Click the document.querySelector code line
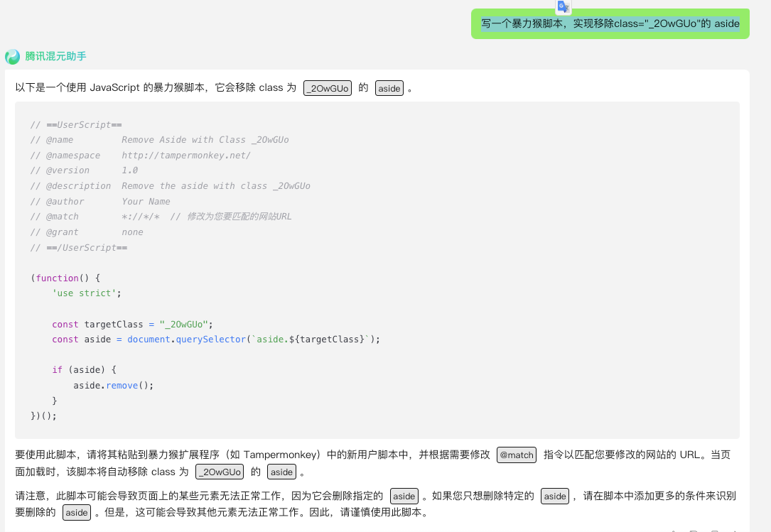771x532 pixels. point(216,340)
